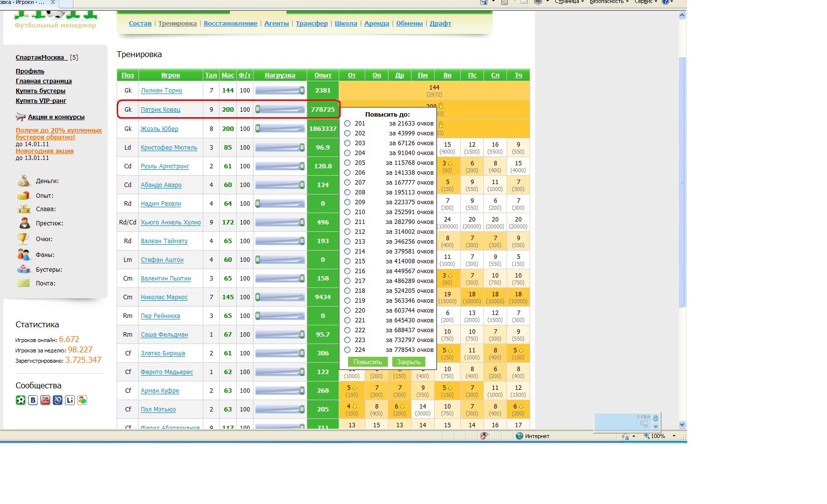Open the football community icon under Сообщества
The width and height of the screenshot is (827, 504).
pyautogui.click(x=20, y=400)
